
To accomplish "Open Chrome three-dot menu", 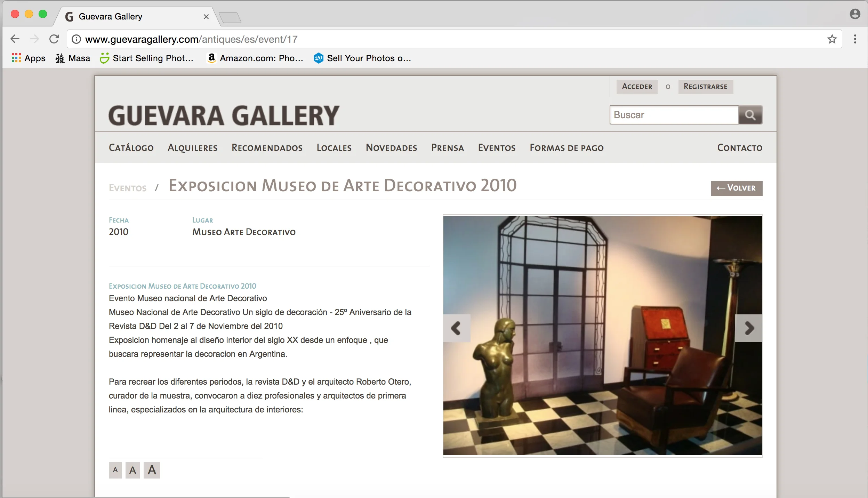I will tap(855, 39).
